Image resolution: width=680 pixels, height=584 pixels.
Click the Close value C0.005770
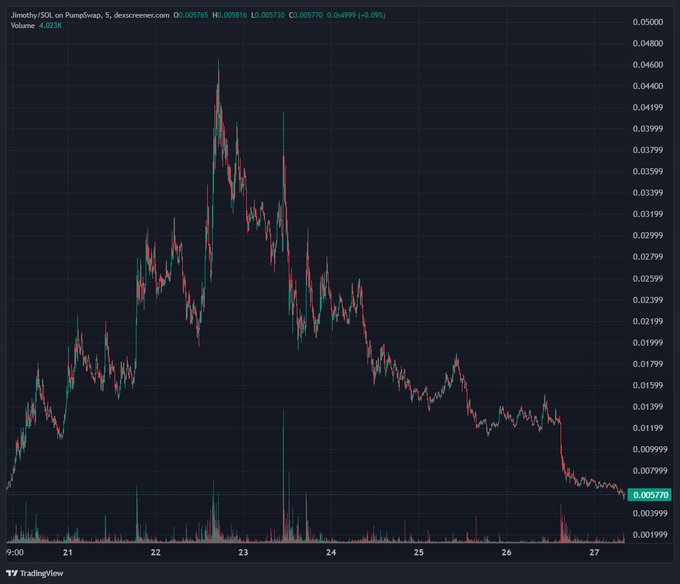306,15
